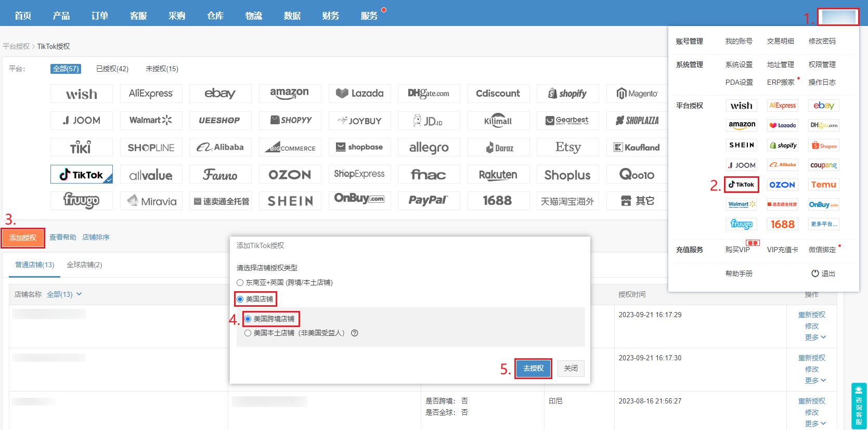
Task: Open the 咨询客服 support widget
Action: click(859, 406)
